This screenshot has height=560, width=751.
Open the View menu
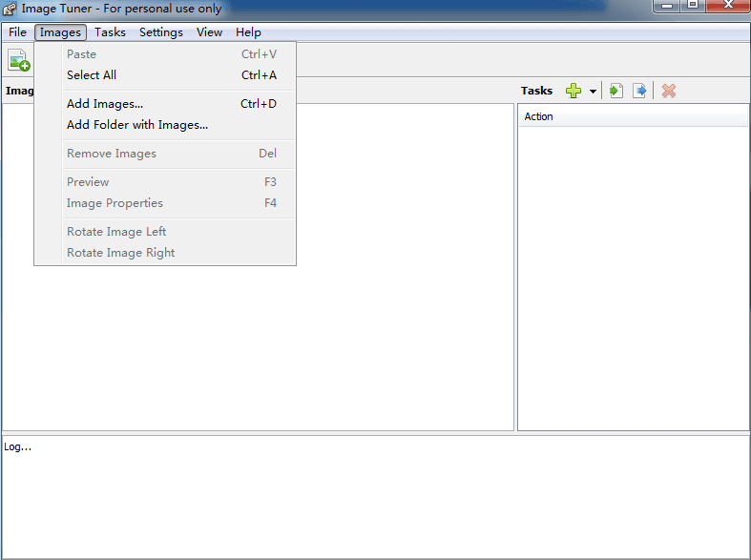[x=209, y=32]
